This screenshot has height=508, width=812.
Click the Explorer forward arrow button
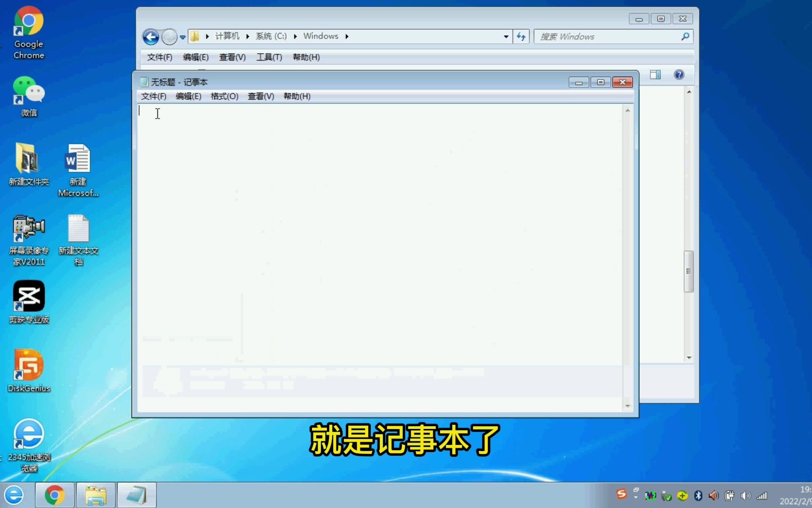tap(169, 37)
